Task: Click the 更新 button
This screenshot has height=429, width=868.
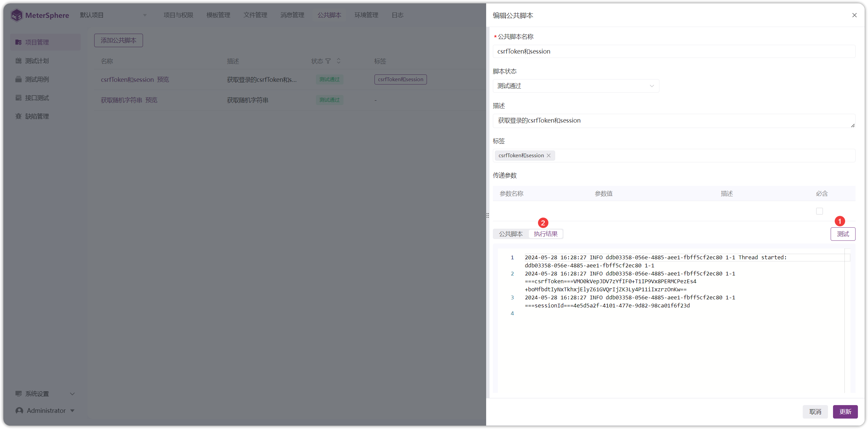Action: 845,412
